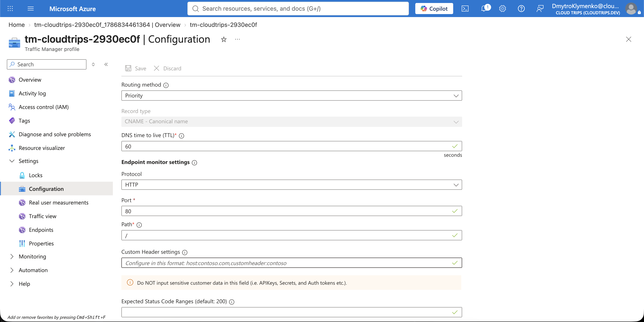Screen dimensions: 644x322
Task: Click the Port input field
Action: tap(292, 211)
